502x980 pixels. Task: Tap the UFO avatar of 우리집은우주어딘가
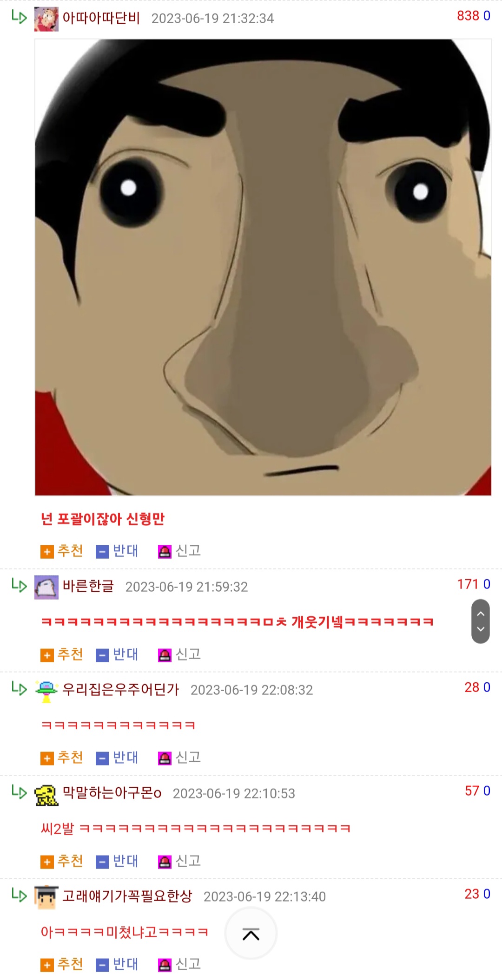point(46,691)
